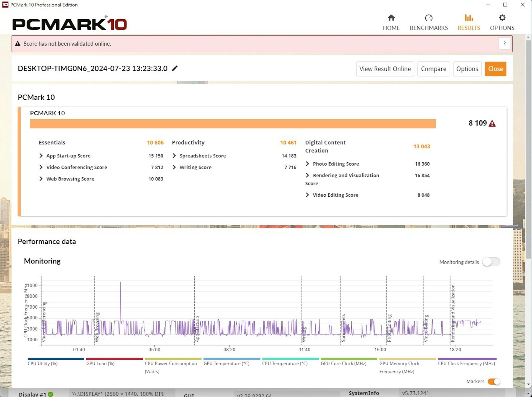Expand App Start-up Score
The height and width of the screenshot is (397, 532).
point(41,156)
